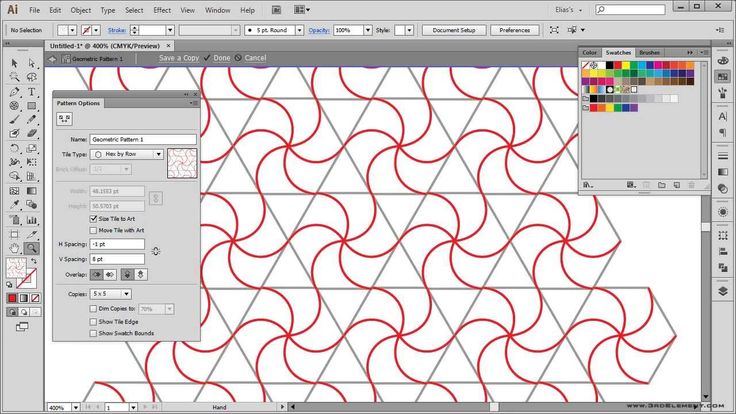The width and height of the screenshot is (736, 414).
Task: Swap fill and stroke arrows
Action: coord(34,261)
